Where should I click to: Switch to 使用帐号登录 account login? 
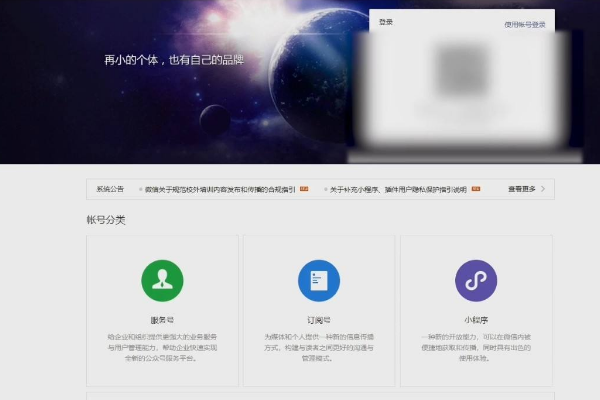[525, 24]
